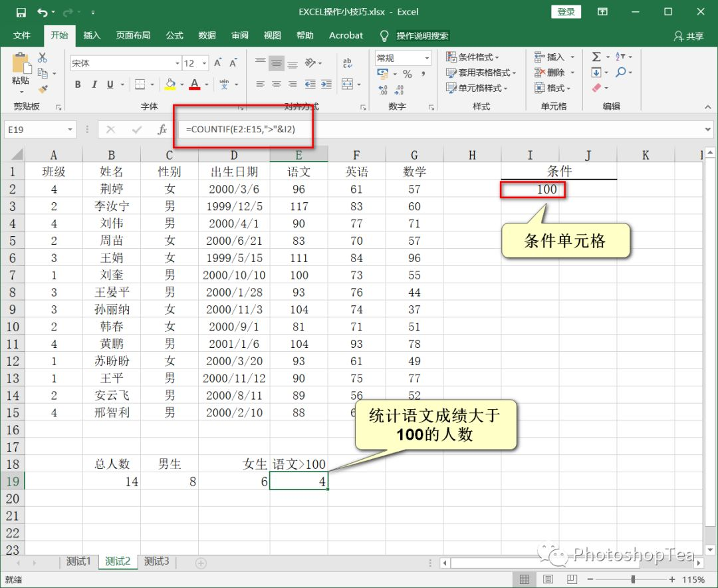Switch to 公式 Formulas tab
The image size is (718, 588).
click(x=174, y=35)
